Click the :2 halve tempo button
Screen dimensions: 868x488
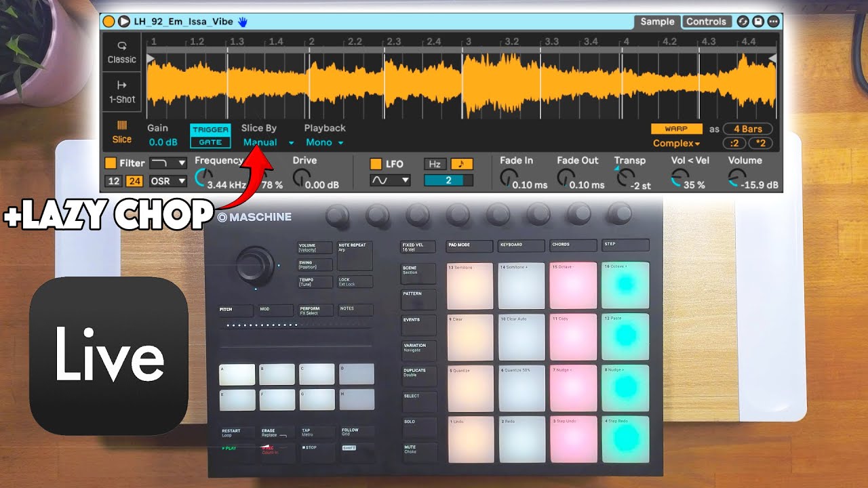(x=733, y=143)
